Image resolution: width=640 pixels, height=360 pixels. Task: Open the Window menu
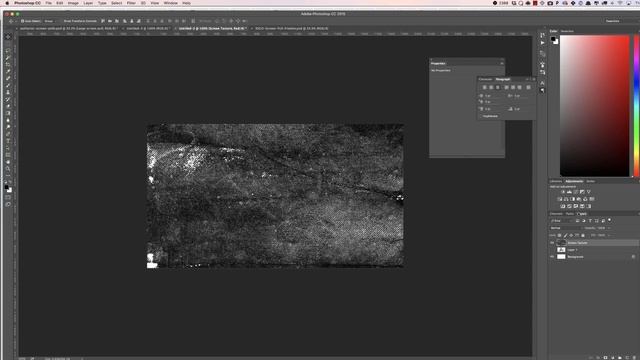[171, 3]
